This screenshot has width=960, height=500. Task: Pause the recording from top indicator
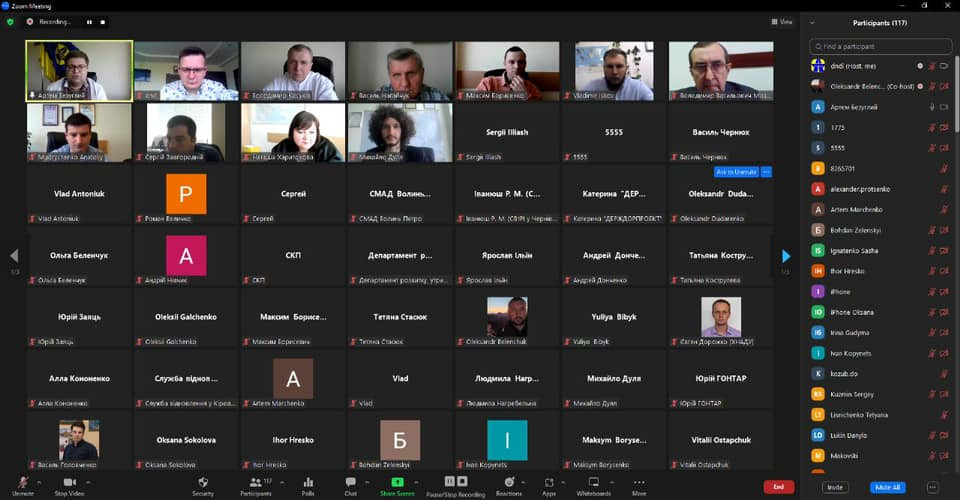(x=89, y=21)
